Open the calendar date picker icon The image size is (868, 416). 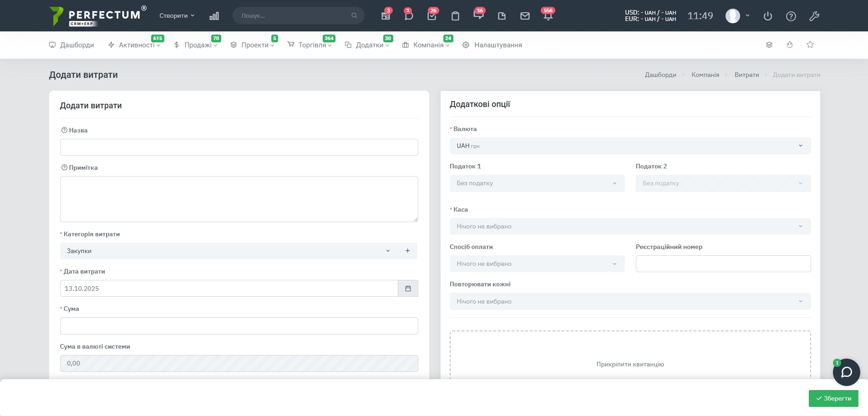[408, 289]
